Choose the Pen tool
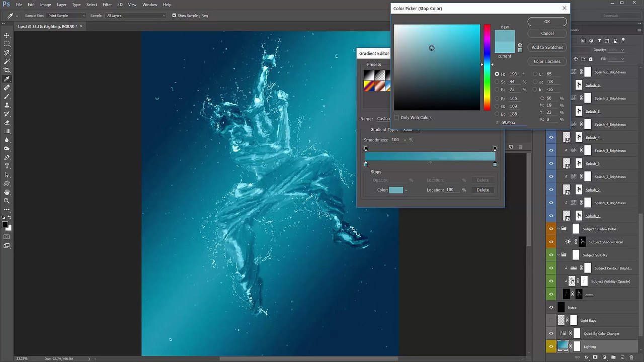 7,157
